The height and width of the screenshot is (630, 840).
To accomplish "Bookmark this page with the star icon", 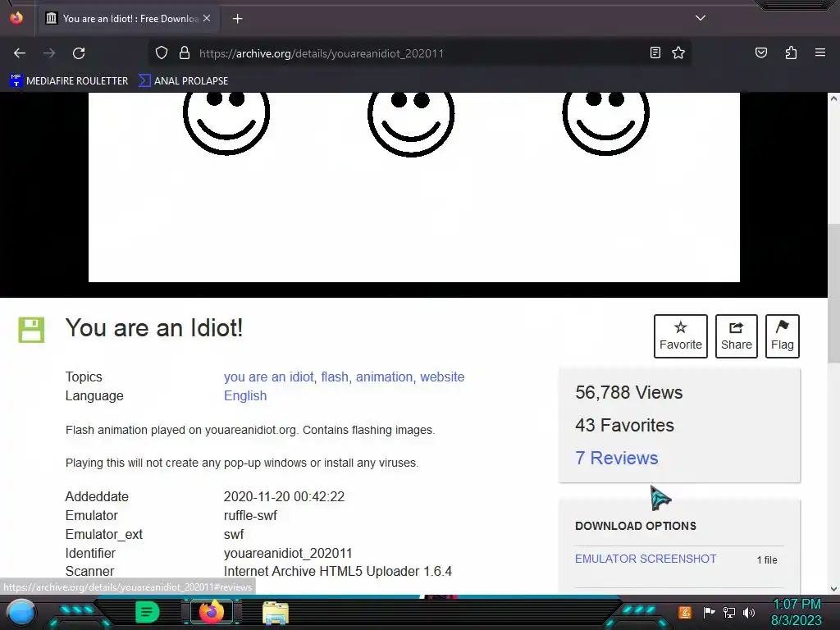I will pyautogui.click(x=678, y=52).
